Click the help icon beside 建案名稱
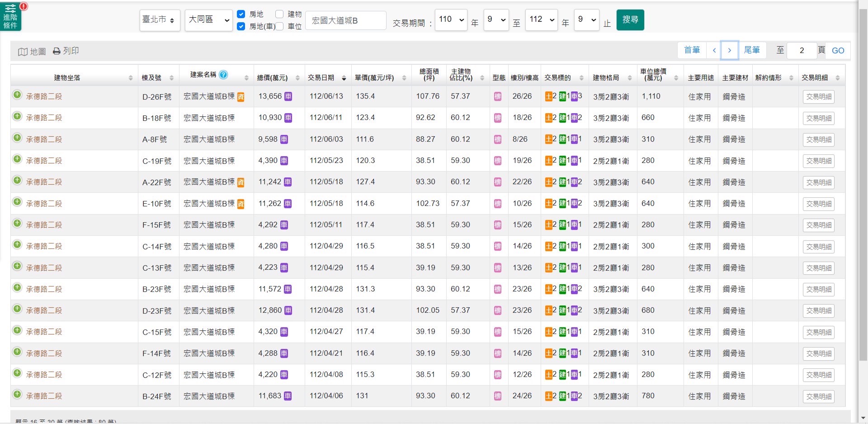 pos(223,75)
